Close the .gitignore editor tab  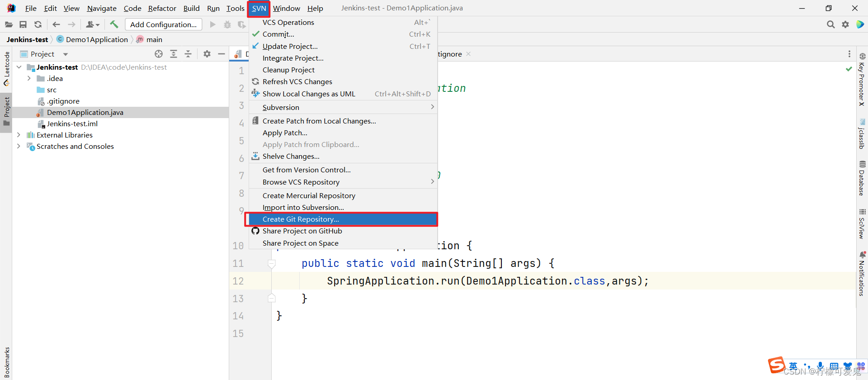[468, 54]
